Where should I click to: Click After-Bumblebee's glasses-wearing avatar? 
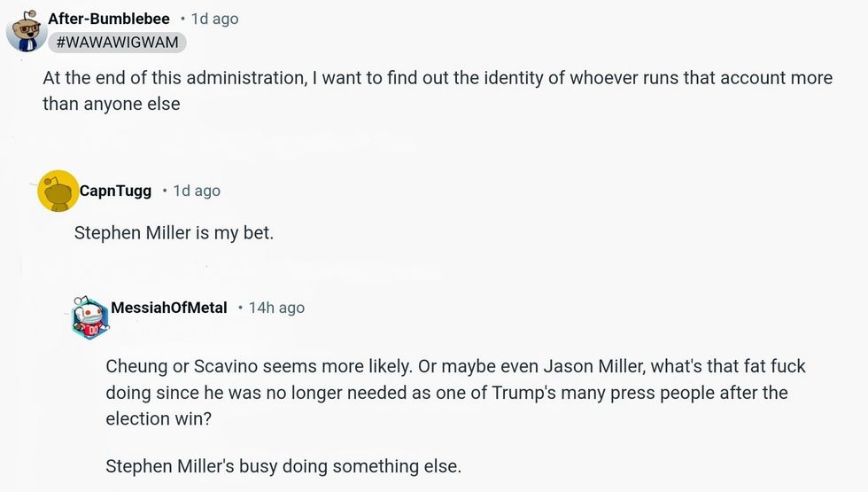[x=26, y=30]
